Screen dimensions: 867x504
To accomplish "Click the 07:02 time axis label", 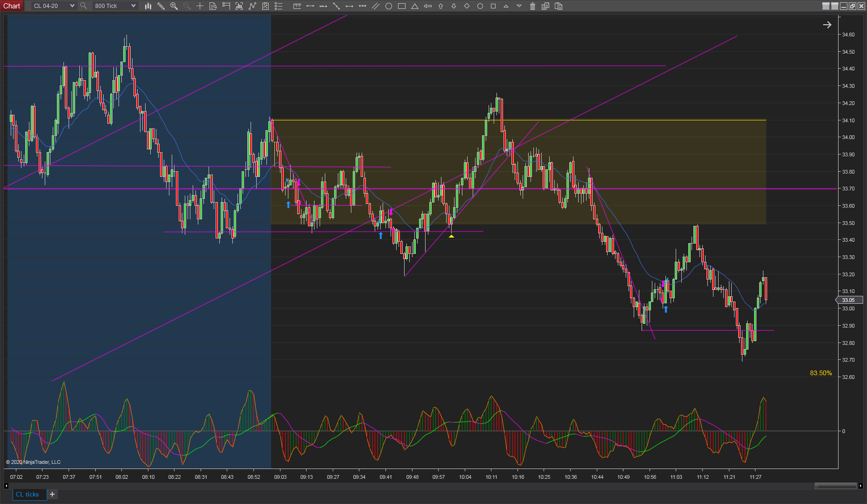I will 16,477.
